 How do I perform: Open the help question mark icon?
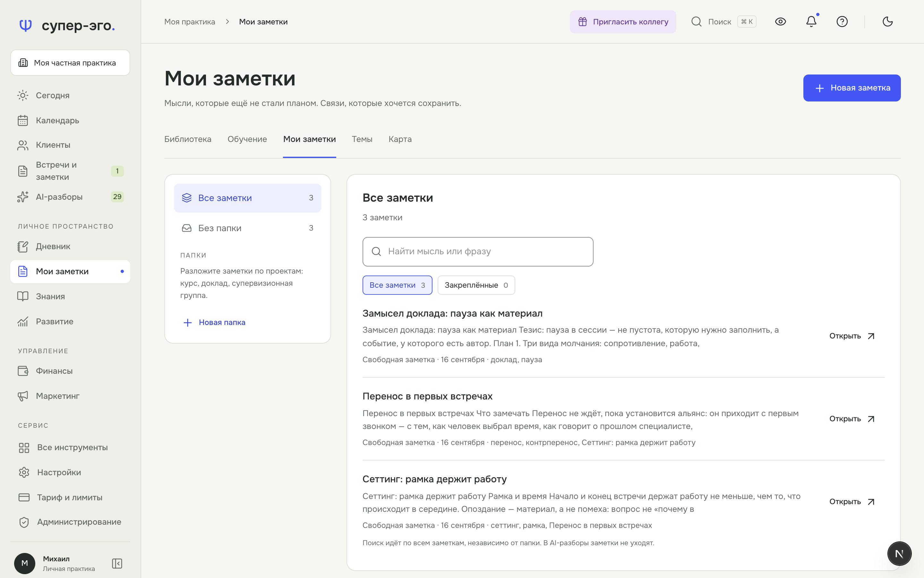pyautogui.click(x=842, y=22)
